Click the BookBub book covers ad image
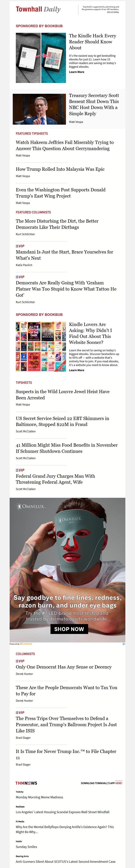 pos(41,346)
